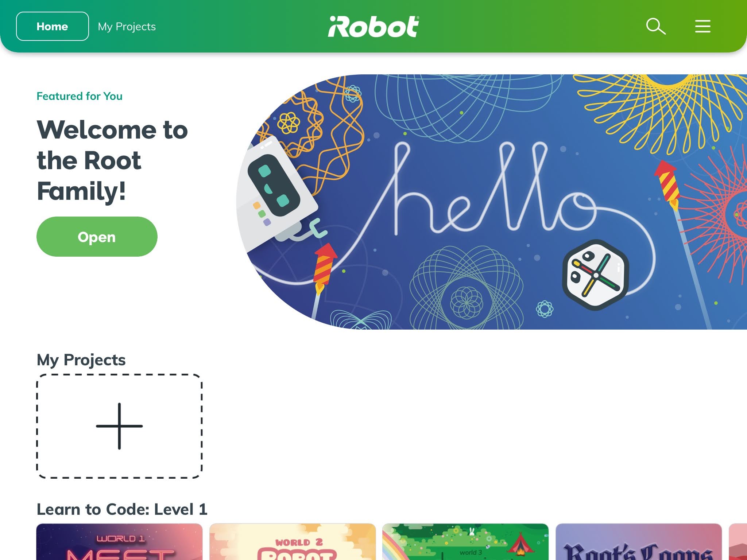
Task: Open the partially visible fifth lesson card
Action: click(738, 542)
